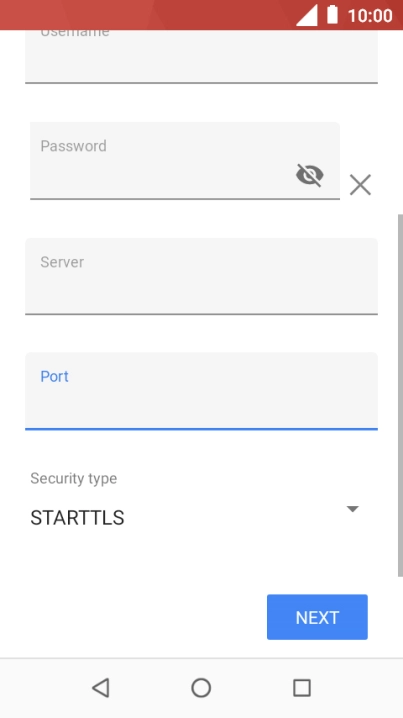Expand the Security type dropdown arrow
403x718 pixels.
tap(353, 509)
